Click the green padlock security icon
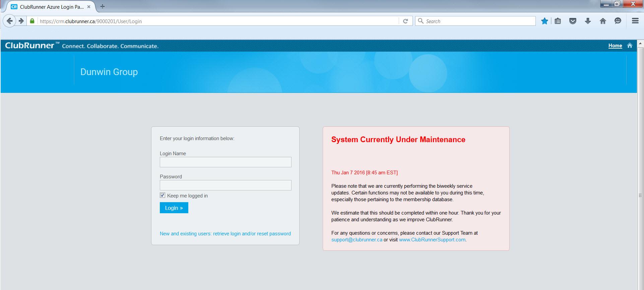 tap(32, 21)
